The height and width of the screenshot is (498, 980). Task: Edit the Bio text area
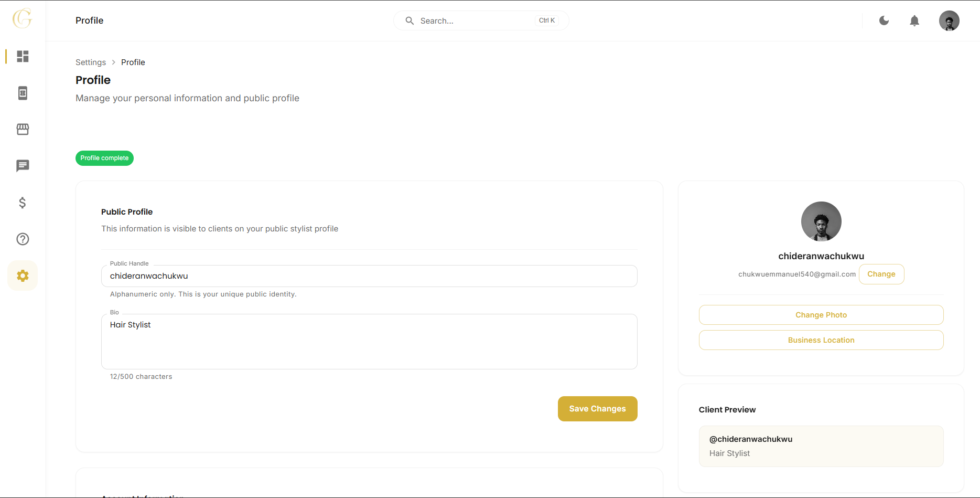pos(369,342)
